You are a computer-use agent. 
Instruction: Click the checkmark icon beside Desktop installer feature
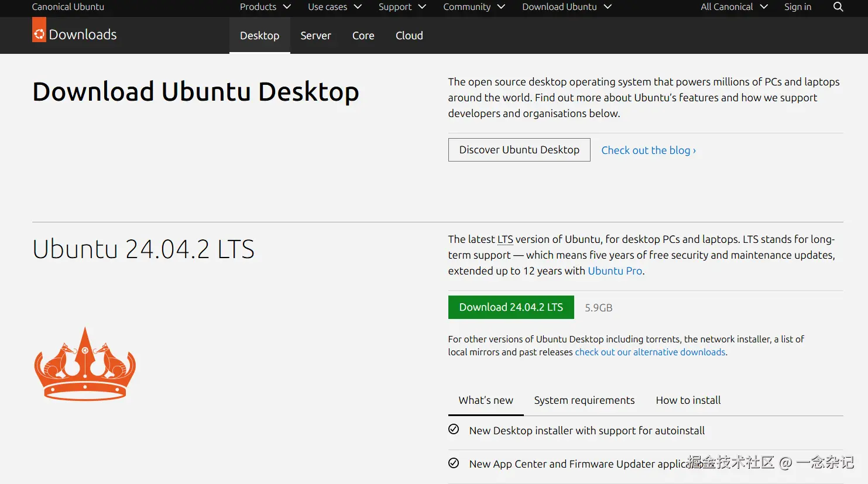[454, 429]
